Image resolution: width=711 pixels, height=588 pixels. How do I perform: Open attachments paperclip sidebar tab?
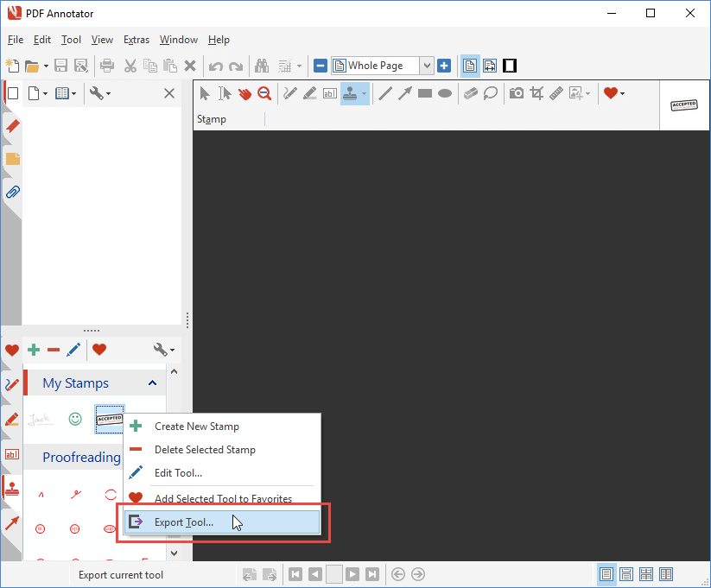click(13, 193)
